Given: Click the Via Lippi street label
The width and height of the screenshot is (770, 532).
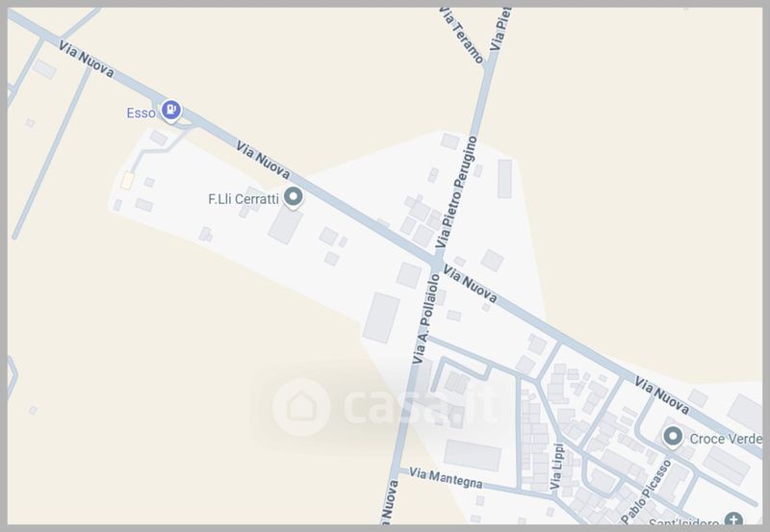Looking at the screenshot, I should (557, 467).
